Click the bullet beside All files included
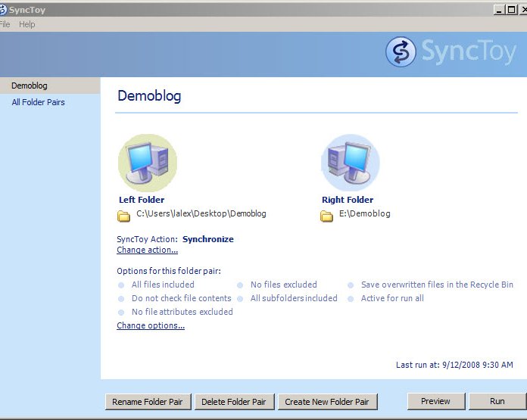The width and height of the screenshot is (527, 420). pyautogui.click(x=121, y=285)
